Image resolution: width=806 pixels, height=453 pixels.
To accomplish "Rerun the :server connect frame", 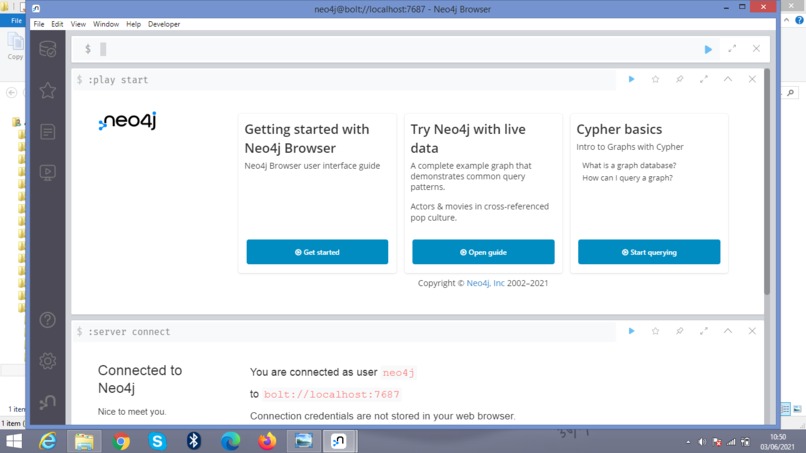I will coord(631,331).
